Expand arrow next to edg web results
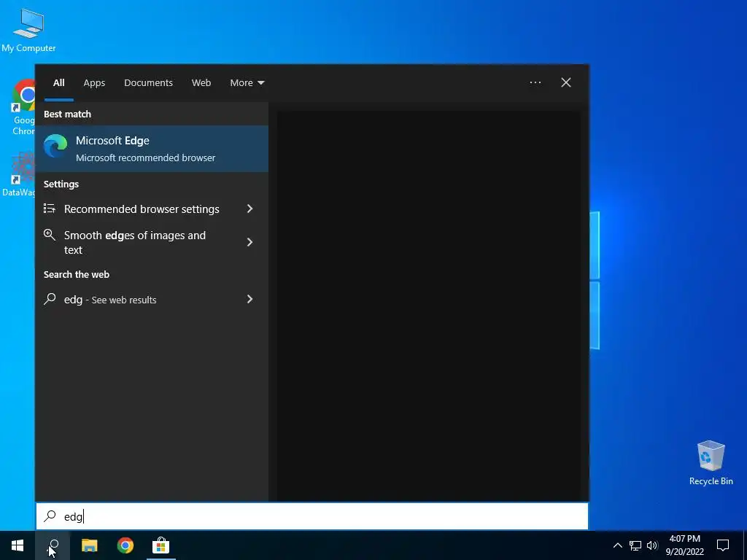Screen dimensions: 747x560 click(x=249, y=299)
